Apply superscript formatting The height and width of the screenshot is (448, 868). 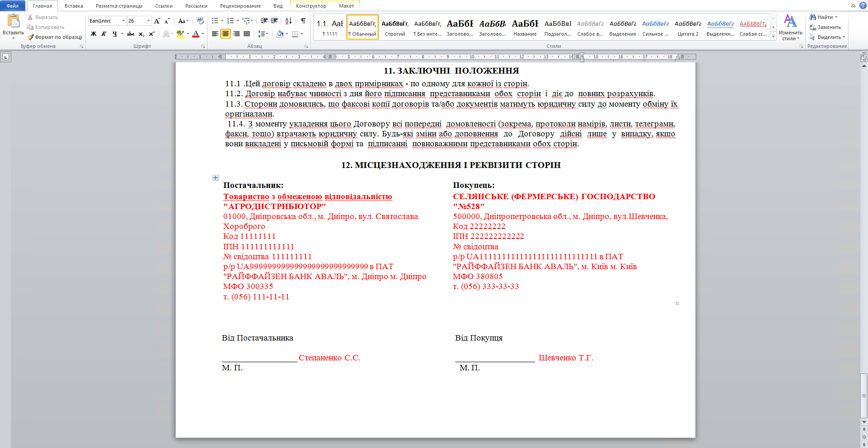[152, 34]
